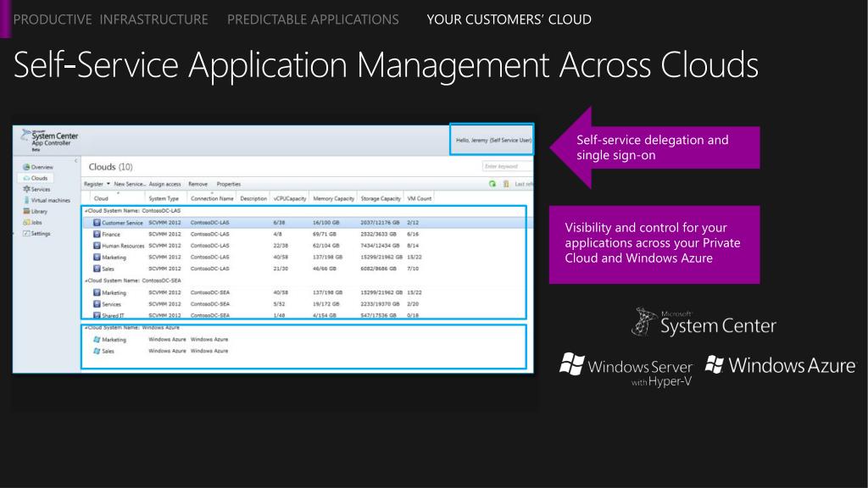Open the Jobs icon in the sidebar
The height and width of the screenshot is (488, 868).
coord(26,223)
